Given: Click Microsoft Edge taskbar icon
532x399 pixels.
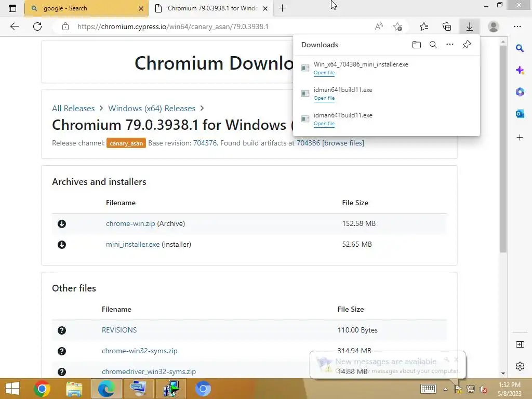Looking at the screenshot, I should 106,389.
